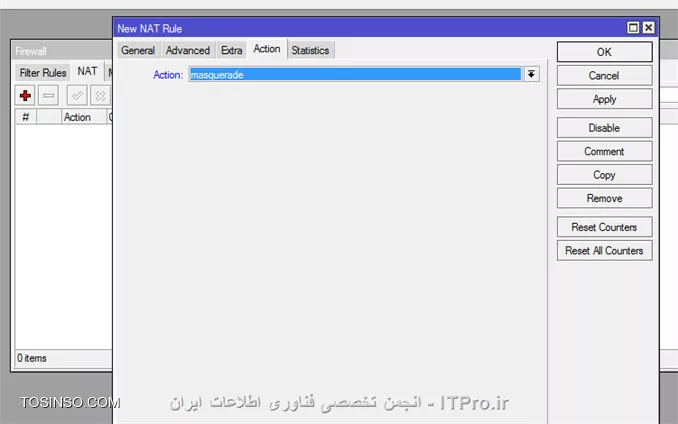This screenshot has height=424, width=678.
Task: Click Reset Counters button
Action: tap(604, 227)
